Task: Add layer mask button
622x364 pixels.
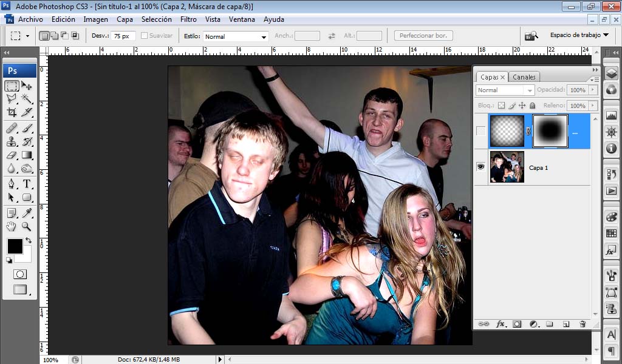Action: coord(517,324)
